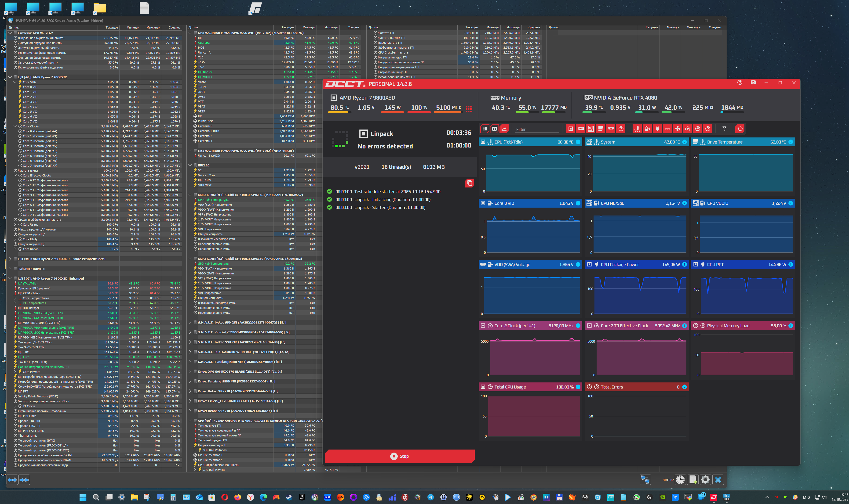Toggle the GPU sensor filter icon
The height and width of the screenshot is (504, 849).
(x=580, y=129)
